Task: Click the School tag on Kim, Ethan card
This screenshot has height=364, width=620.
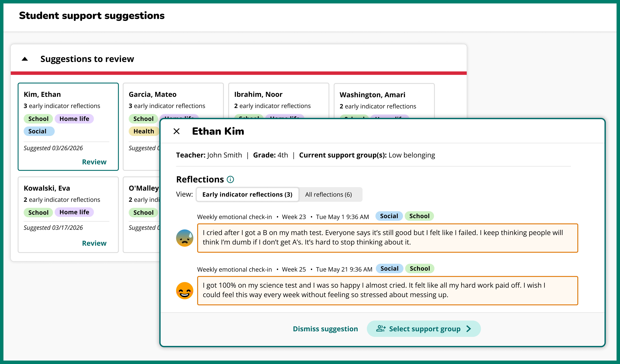Action: [38, 119]
